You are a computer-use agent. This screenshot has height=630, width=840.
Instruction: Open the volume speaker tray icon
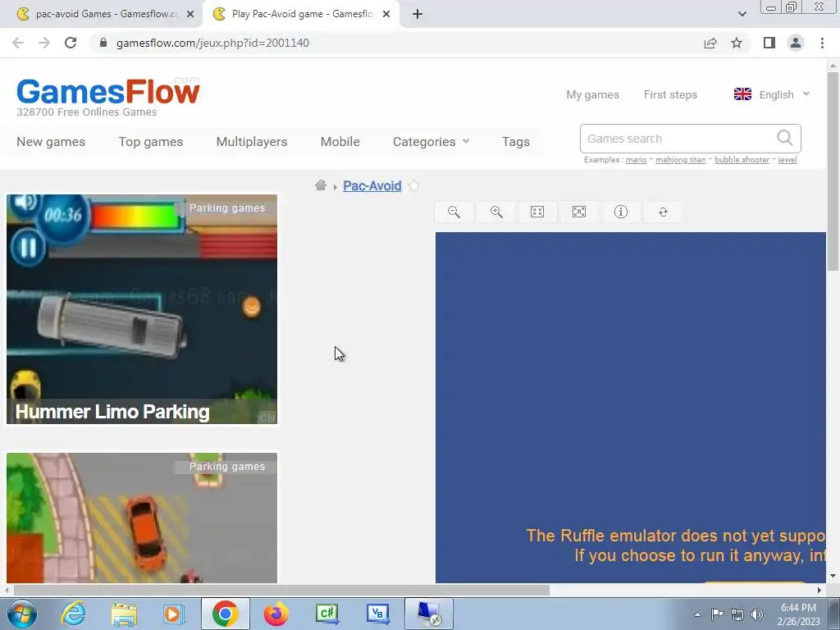pyautogui.click(x=757, y=614)
